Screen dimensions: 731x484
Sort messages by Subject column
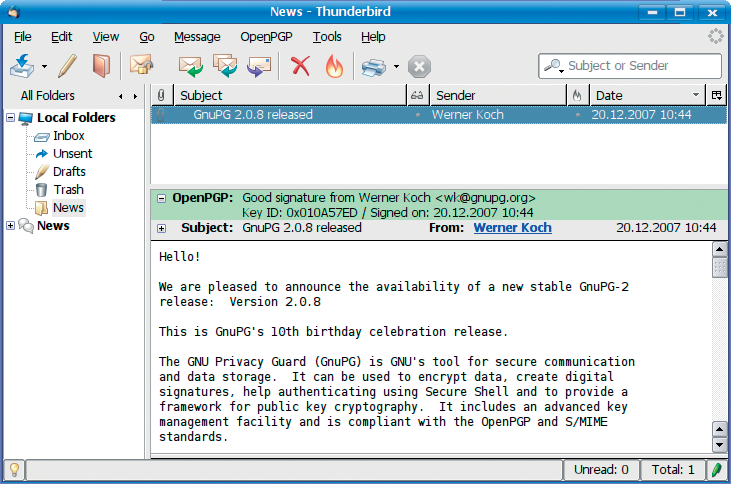point(290,96)
